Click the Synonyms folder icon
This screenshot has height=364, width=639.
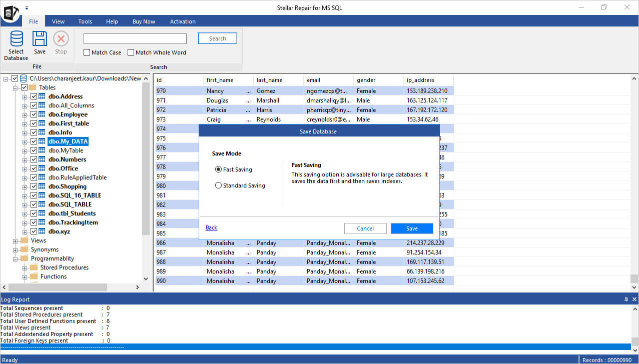pyautogui.click(x=25, y=249)
